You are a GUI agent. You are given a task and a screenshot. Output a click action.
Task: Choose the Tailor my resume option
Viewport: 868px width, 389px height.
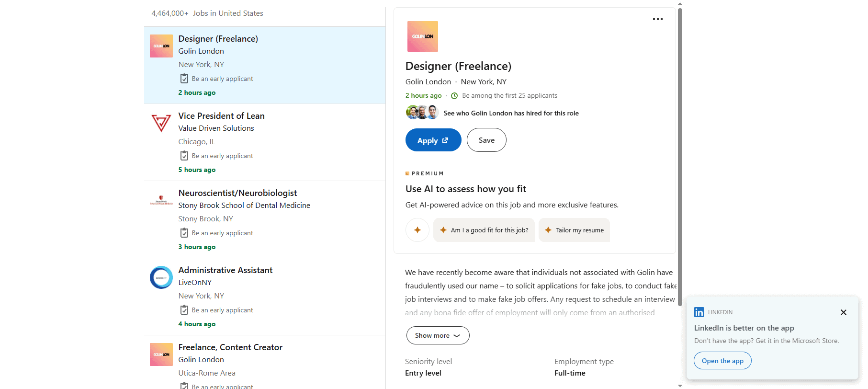(574, 230)
